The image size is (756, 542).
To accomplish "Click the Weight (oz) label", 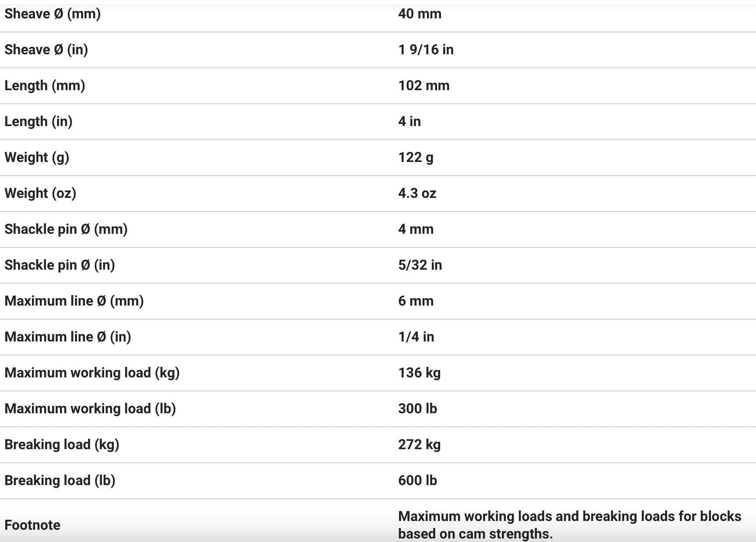I will (40, 194).
